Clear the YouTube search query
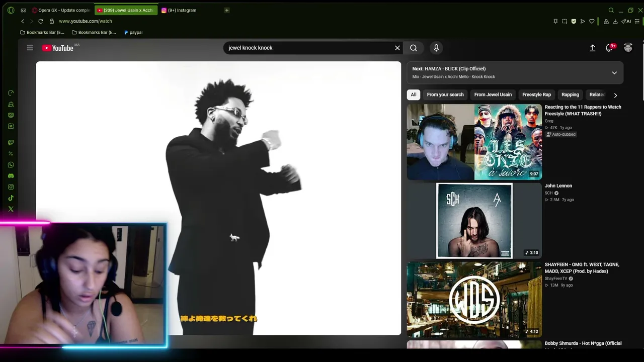This screenshot has width=644, height=362. click(x=397, y=48)
